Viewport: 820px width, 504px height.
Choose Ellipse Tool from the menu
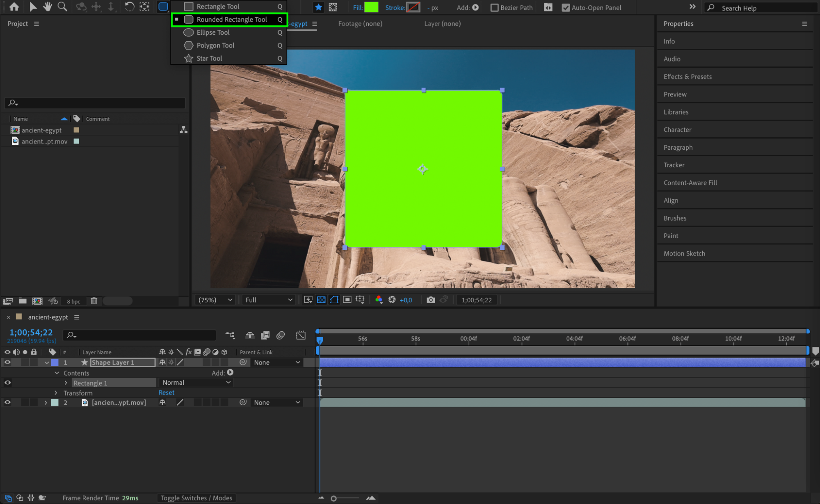click(x=213, y=32)
